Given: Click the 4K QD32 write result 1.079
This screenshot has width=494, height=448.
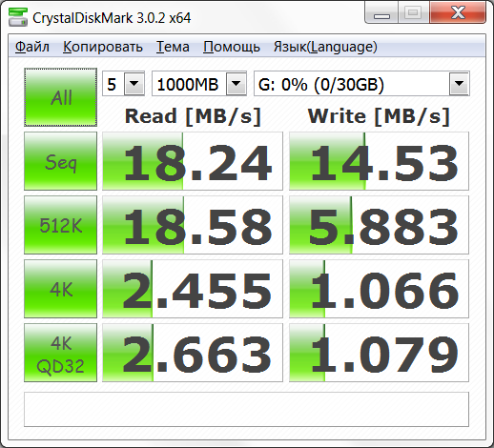Looking at the screenshot, I should tap(379, 353).
